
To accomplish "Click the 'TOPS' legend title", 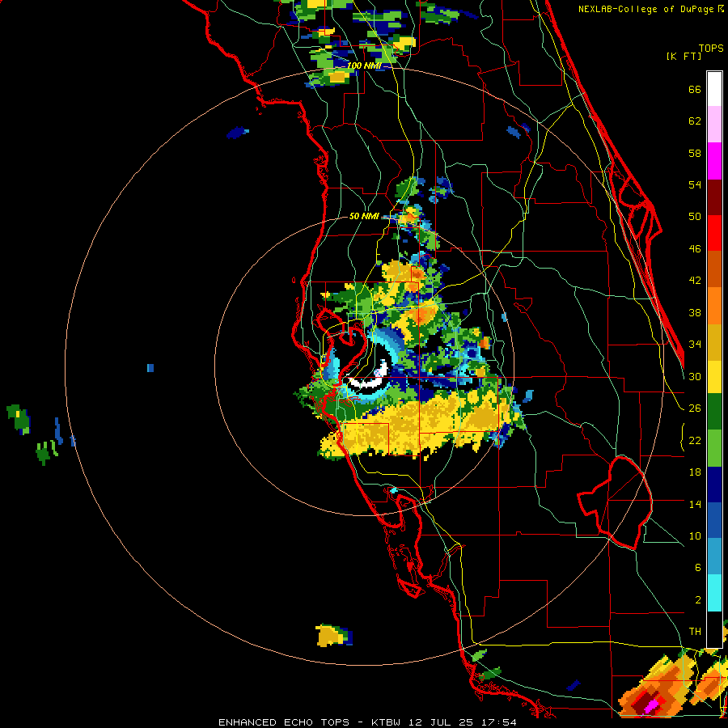I will point(711,49).
